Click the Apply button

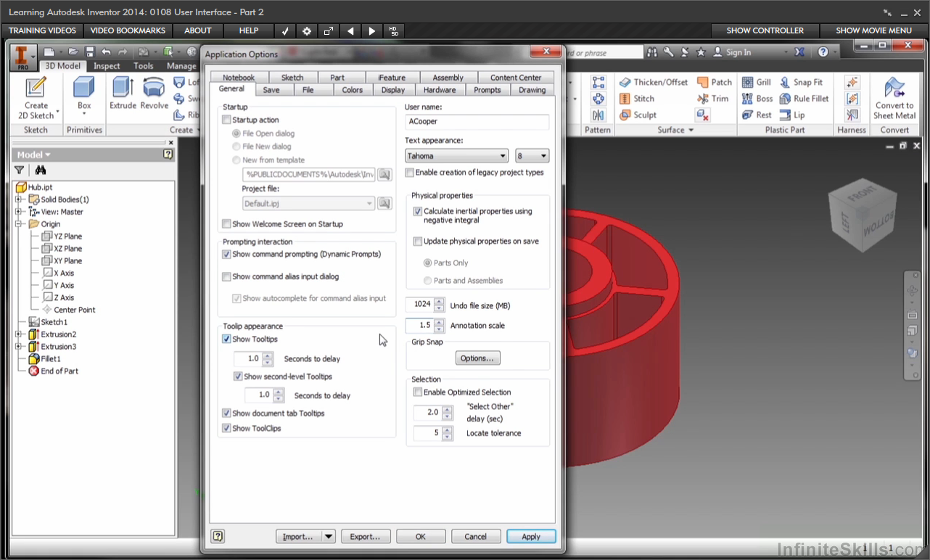point(531,537)
